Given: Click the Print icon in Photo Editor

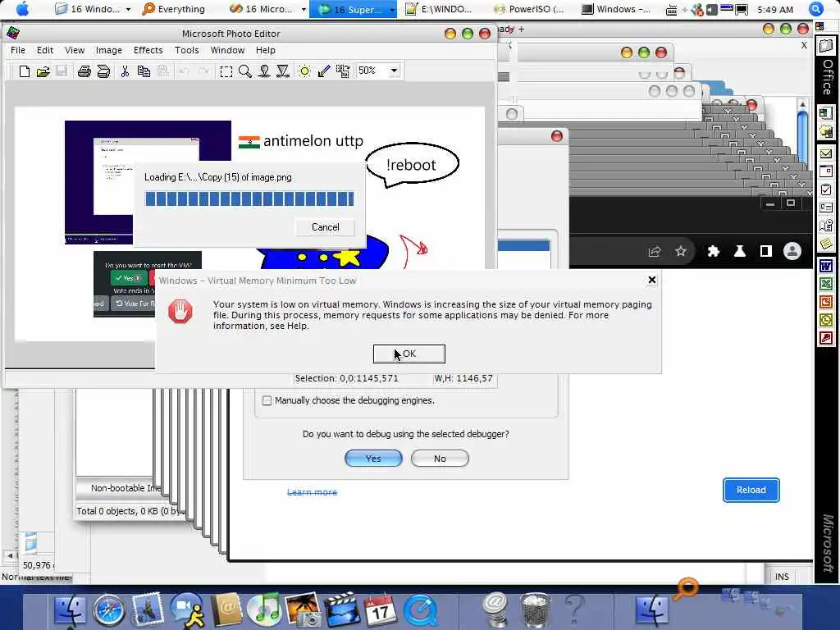Looking at the screenshot, I should 84,71.
